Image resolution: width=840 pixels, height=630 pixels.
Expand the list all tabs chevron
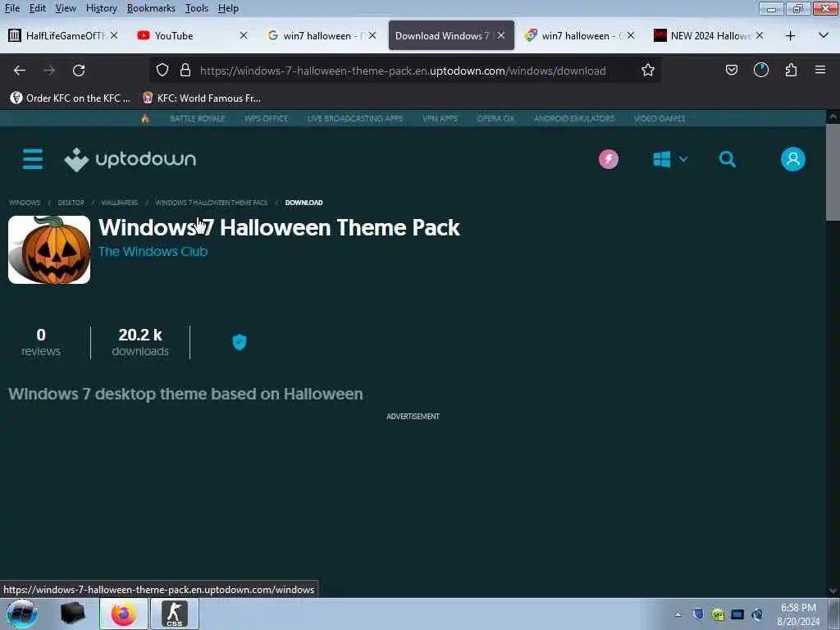click(824, 36)
